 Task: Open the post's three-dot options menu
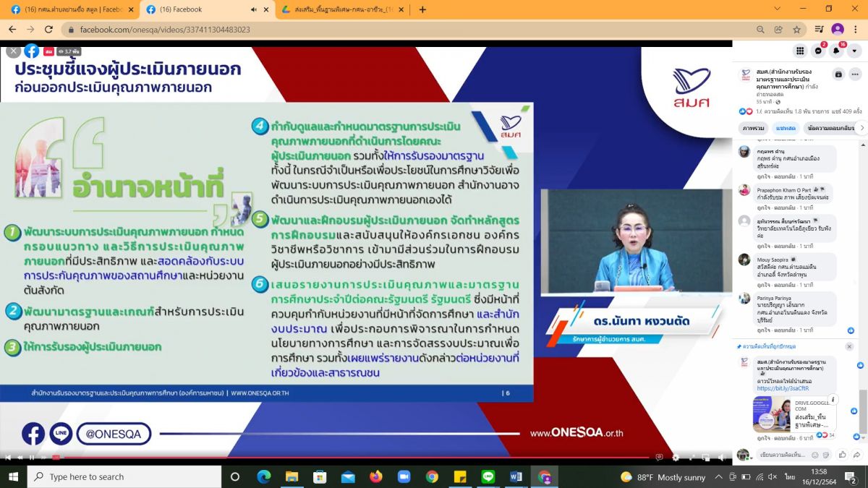click(x=856, y=74)
